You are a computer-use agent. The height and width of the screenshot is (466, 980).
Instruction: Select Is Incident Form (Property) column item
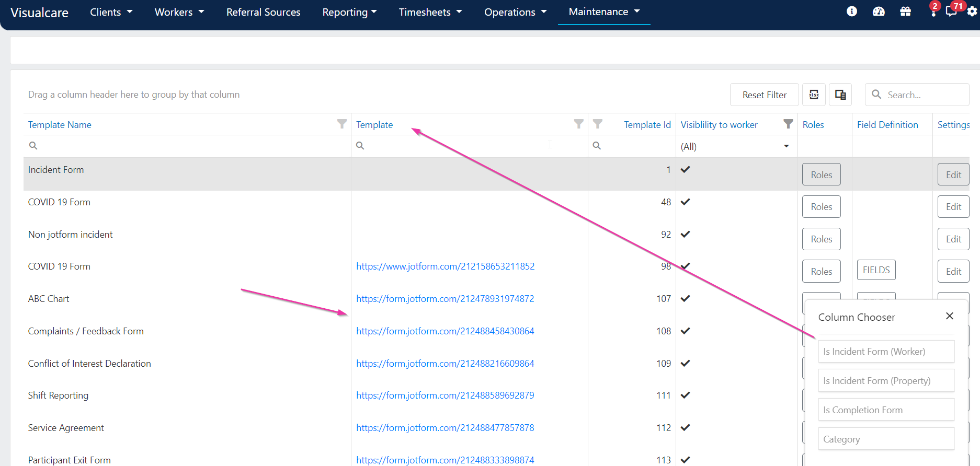click(x=886, y=380)
